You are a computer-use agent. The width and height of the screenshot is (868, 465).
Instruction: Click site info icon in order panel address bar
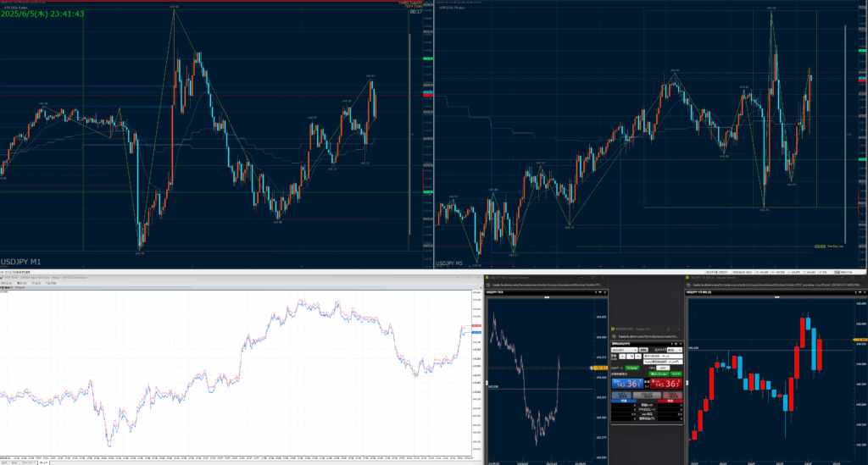614,337
